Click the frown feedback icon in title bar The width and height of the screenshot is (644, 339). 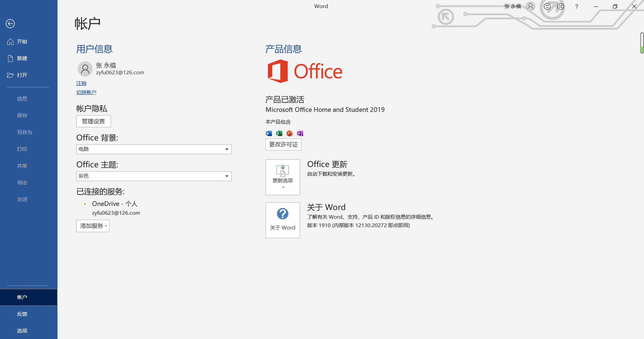(561, 6)
